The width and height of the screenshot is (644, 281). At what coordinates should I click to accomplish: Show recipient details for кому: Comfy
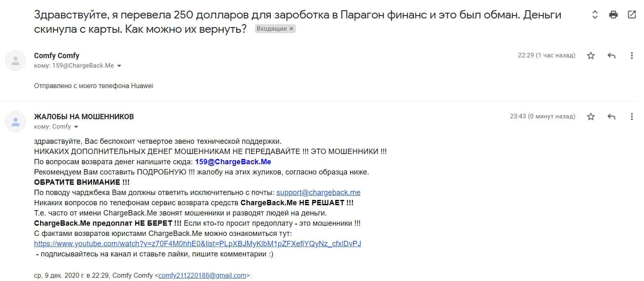tap(76, 127)
